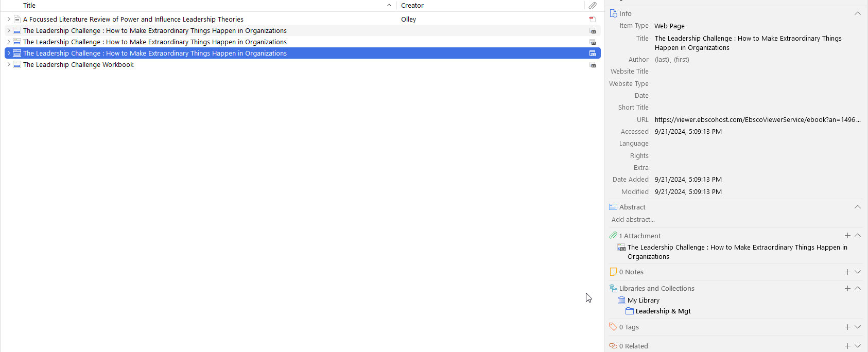
Task: Sort by the Title column header
Action: [29, 5]
